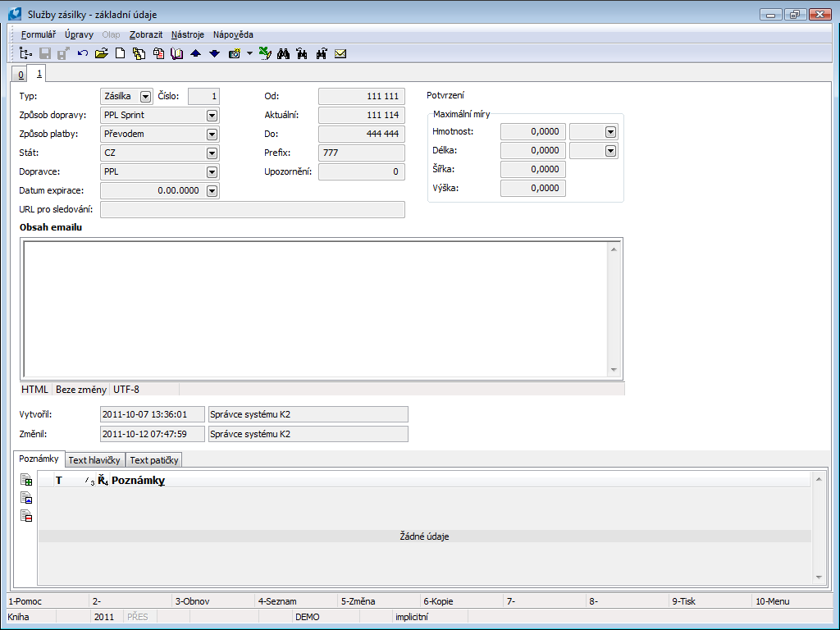Viewport: 840px width, 630px height.
Task: Click the down arrow record icon
Action: (214, 54)
